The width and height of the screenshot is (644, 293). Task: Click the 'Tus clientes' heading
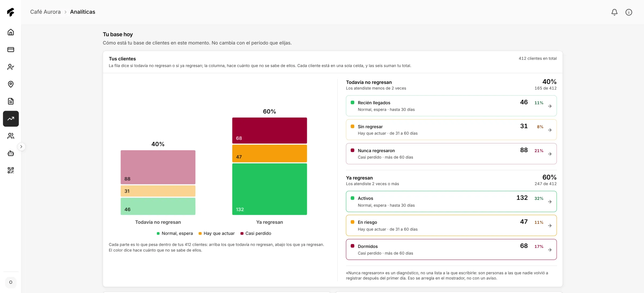[x=122, y=59]
